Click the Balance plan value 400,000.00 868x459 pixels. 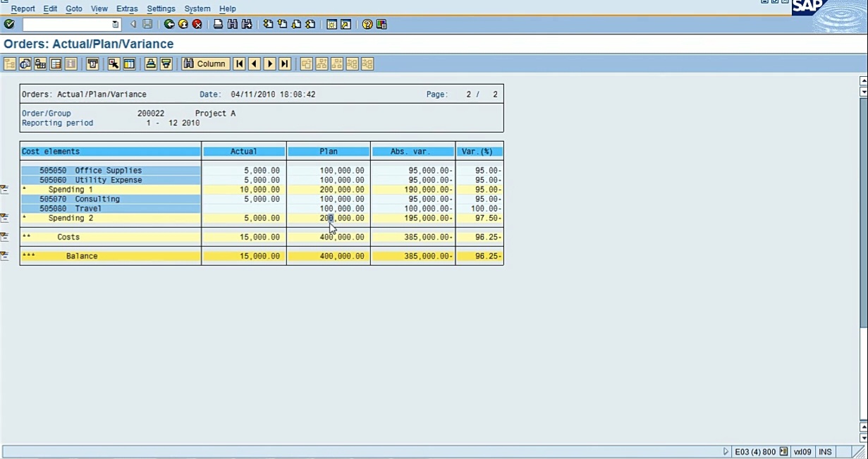(x=342, y=256)
